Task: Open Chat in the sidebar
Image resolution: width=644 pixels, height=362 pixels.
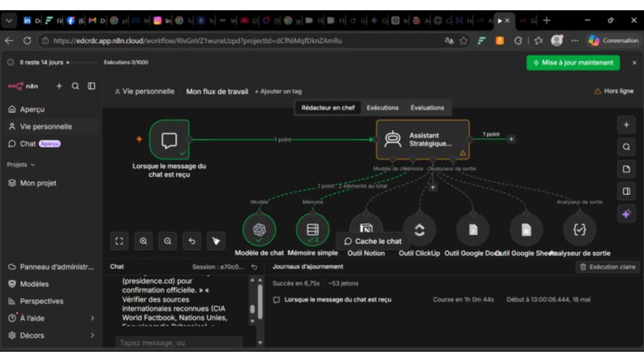Action: (35, 144)
